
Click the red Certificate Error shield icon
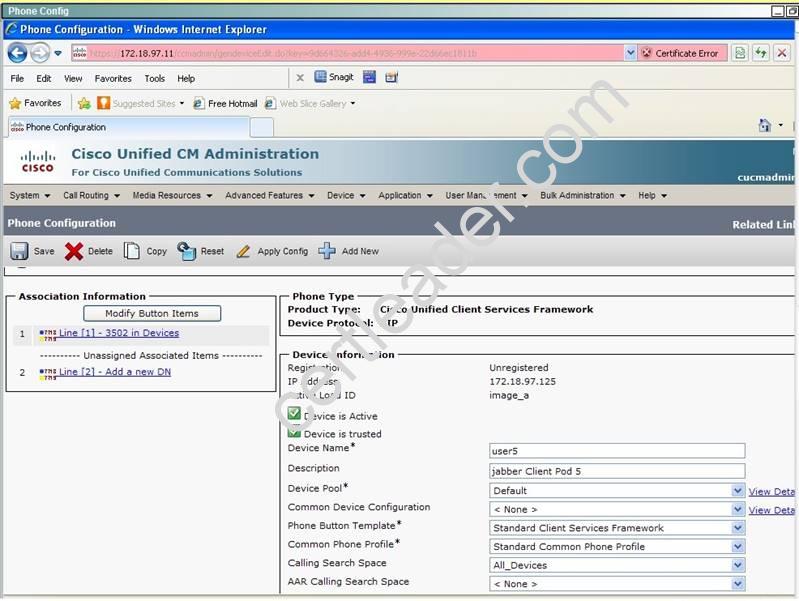point(646,53)
